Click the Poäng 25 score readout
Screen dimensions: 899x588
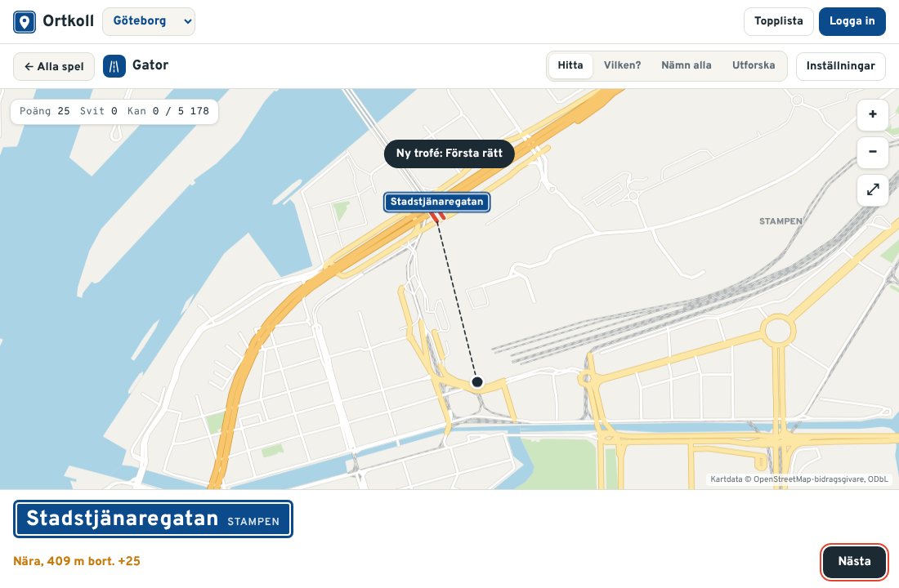pyautogui.click(x=45, y=111)
